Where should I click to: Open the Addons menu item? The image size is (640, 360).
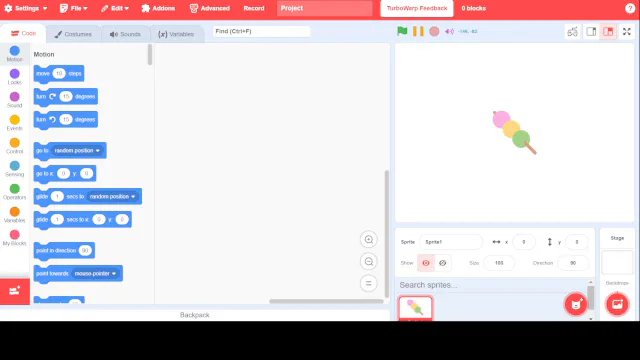click(158, 8)
